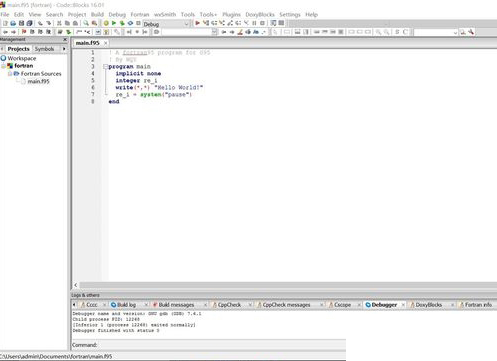Save the current file via toolbar

pos(21,23)
